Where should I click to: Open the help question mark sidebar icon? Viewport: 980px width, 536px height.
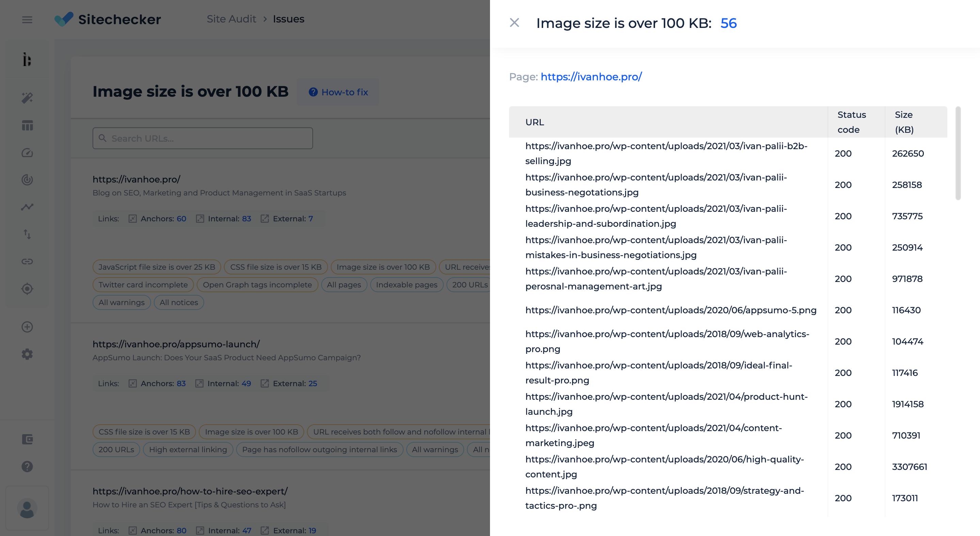pos(27,466)
